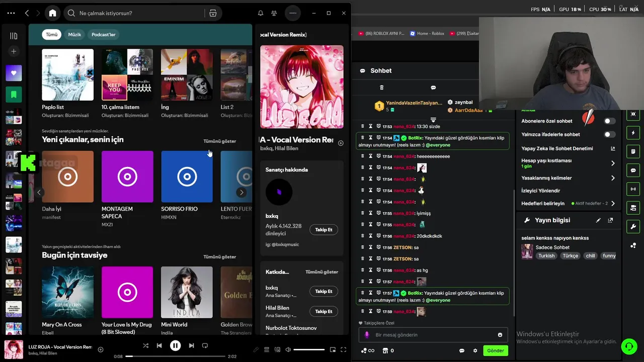Navigate back with Spotify's left arrow
Viewport: 644px width, 362px height.
(27, 13)
